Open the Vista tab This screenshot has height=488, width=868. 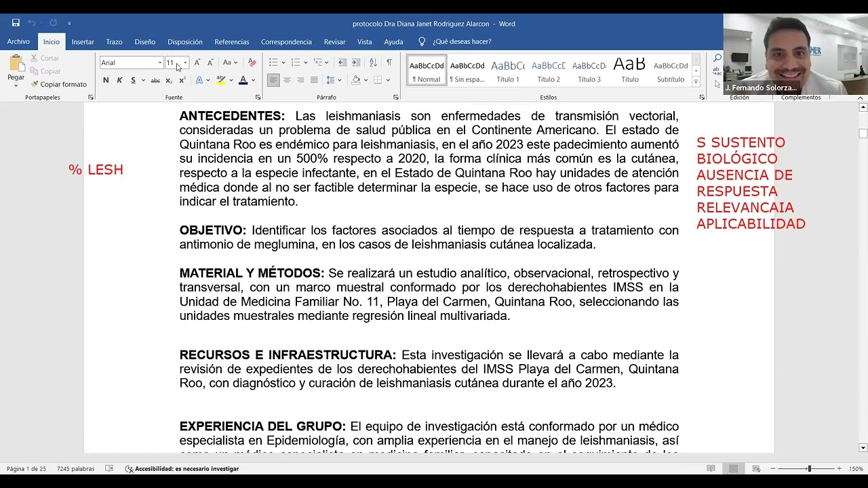[x=365, y=42]
